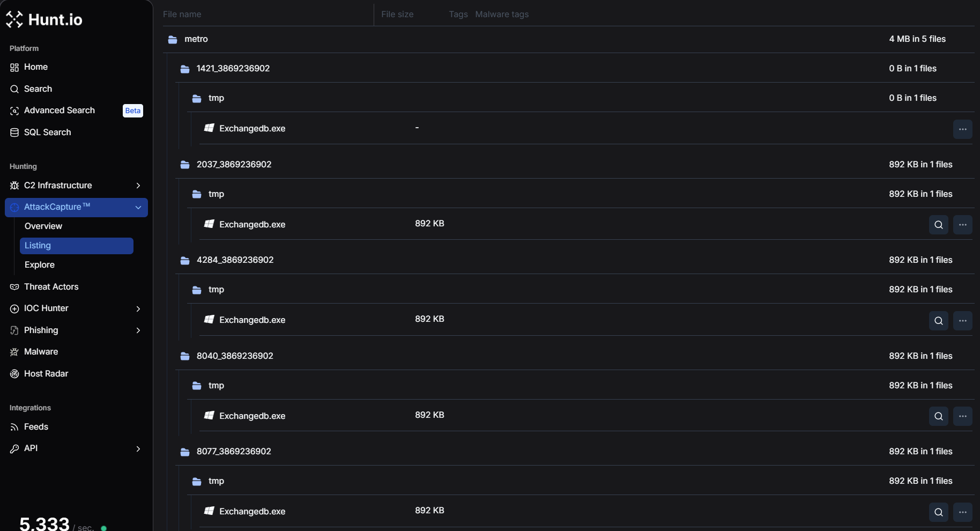This screenshot has width=980, height=531.
Task: Expand the API submenu chevron
Action: click(x=138, y=449)
